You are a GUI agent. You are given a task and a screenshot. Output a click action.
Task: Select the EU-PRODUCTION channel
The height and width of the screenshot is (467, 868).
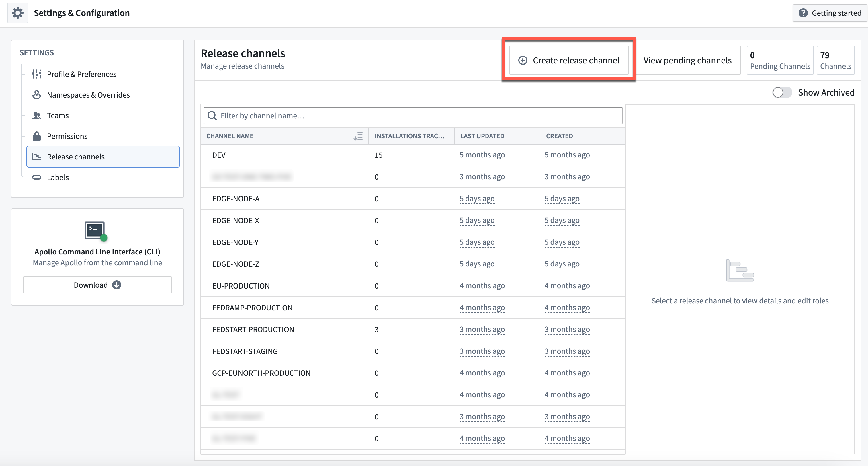click(413, 286)
